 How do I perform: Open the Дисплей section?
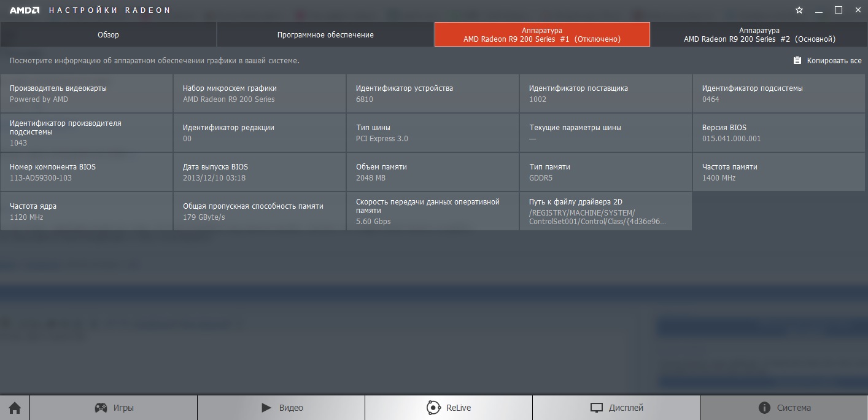[x=616, y=408]
